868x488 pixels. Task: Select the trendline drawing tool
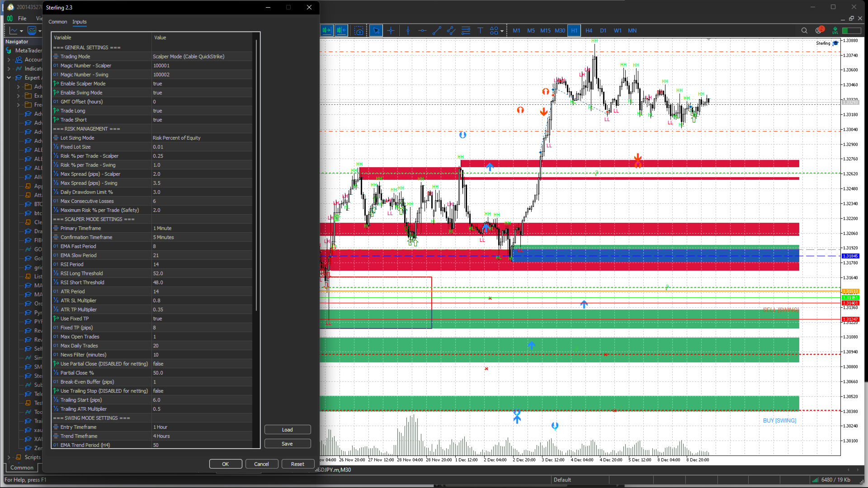click(437, 31)
